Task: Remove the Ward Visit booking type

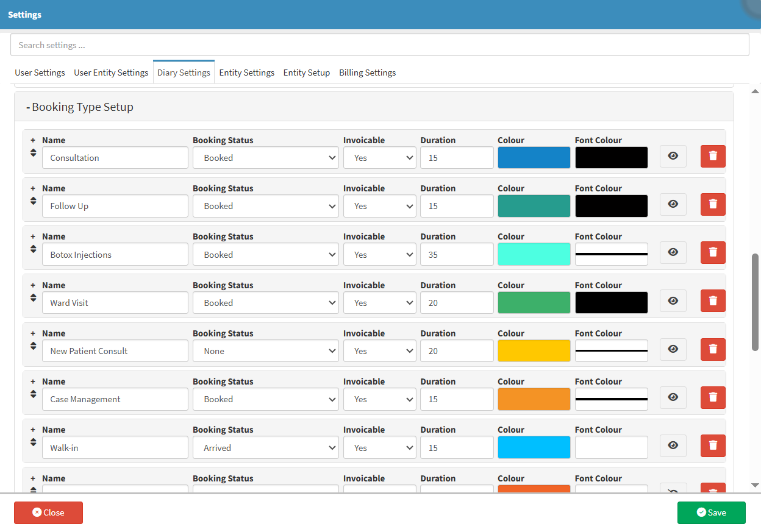Action: point(713,301)
